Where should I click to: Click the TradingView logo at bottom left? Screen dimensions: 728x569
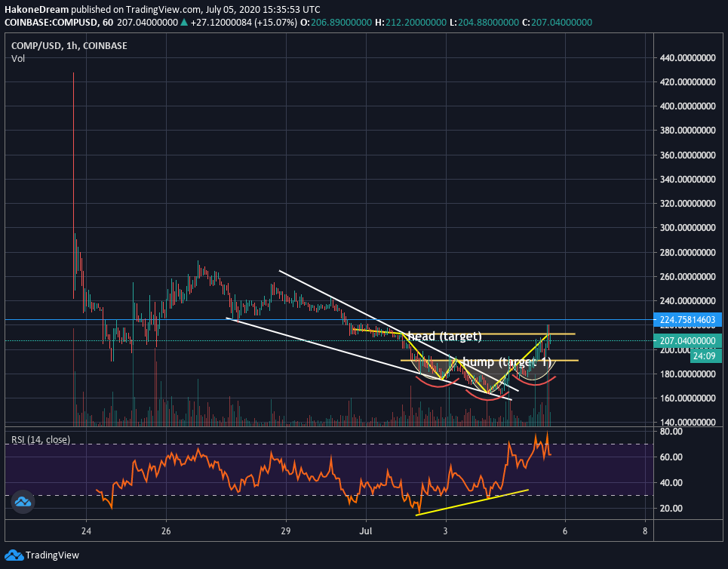pyautogui.click(x=41, y=555)
